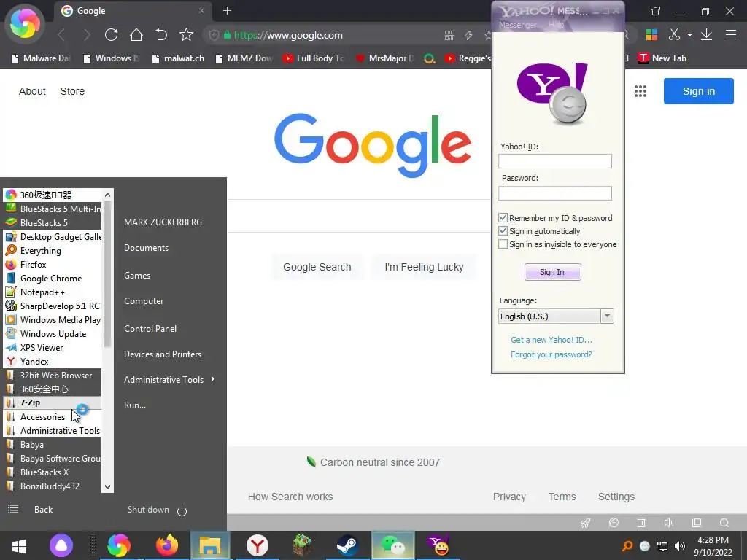Open Google apps grid icon
Screen dimensions: 747x560
pos(640,91)
